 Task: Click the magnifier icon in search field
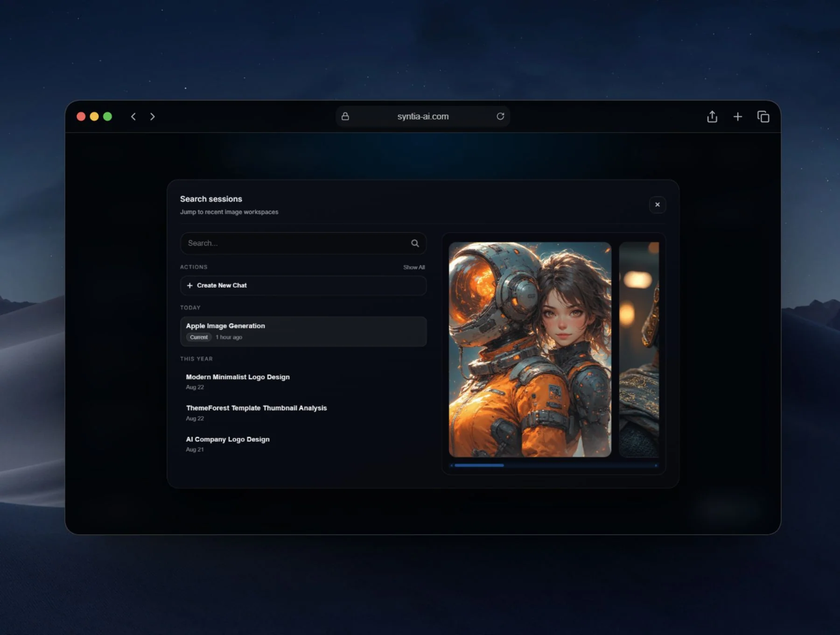(x=415, y=243)
